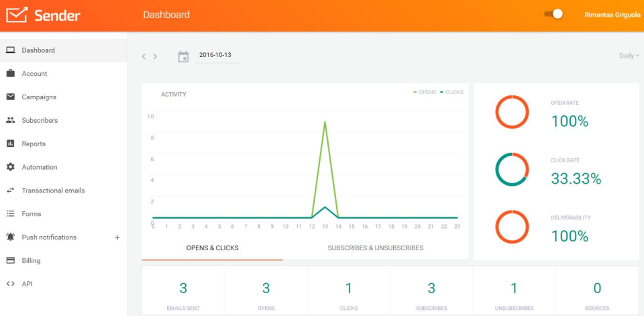Screen dimensions: 644x316
Task: Click the Campaigns envelope icon
Action: (11, 97)
